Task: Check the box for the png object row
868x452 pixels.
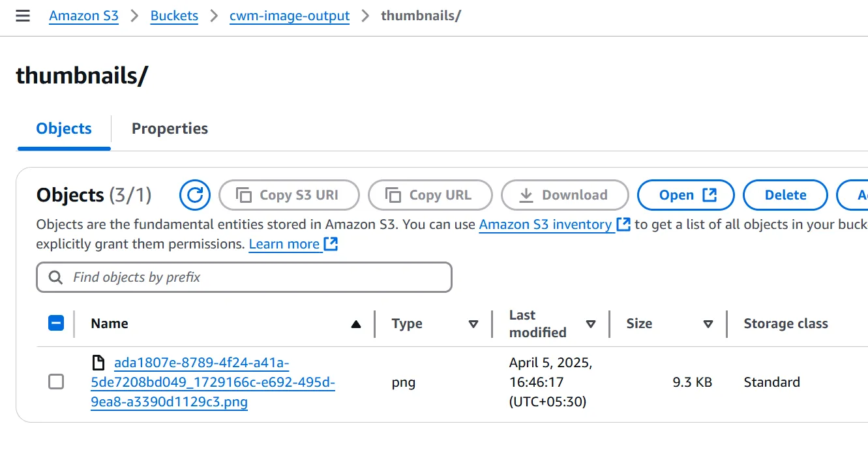Action: pyautogui.click(x=57, y=382)
